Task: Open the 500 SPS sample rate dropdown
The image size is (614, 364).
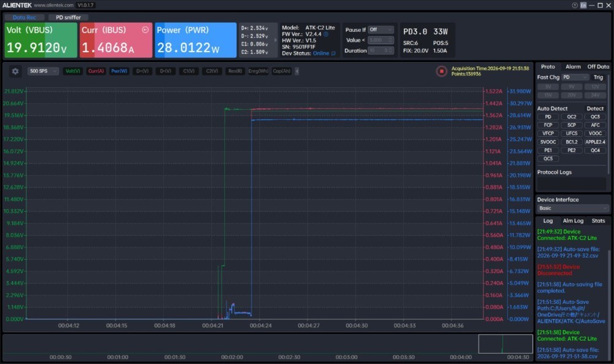Action: [43, 71]
